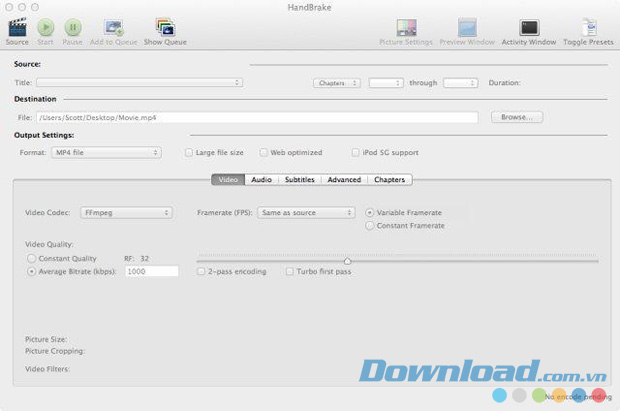
Task: Expand the Framerate Same as source dropdown
Action: [305, 212]
